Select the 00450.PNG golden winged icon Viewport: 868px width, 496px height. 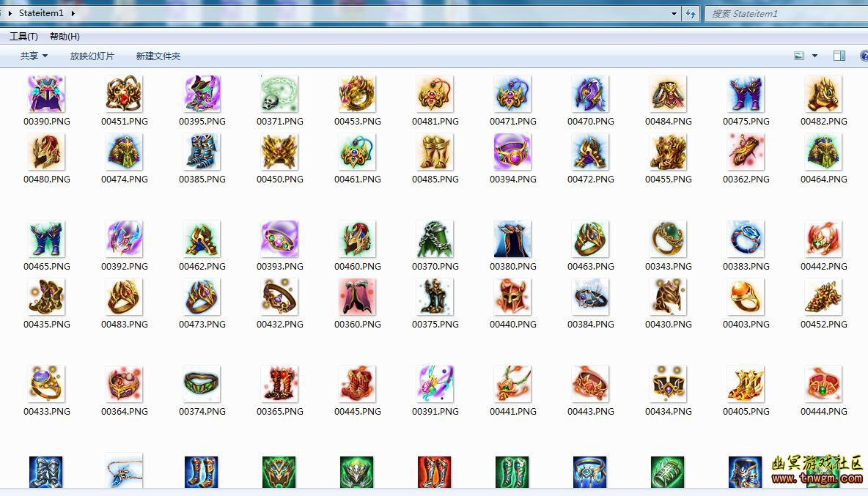click(x=279, y=152)
